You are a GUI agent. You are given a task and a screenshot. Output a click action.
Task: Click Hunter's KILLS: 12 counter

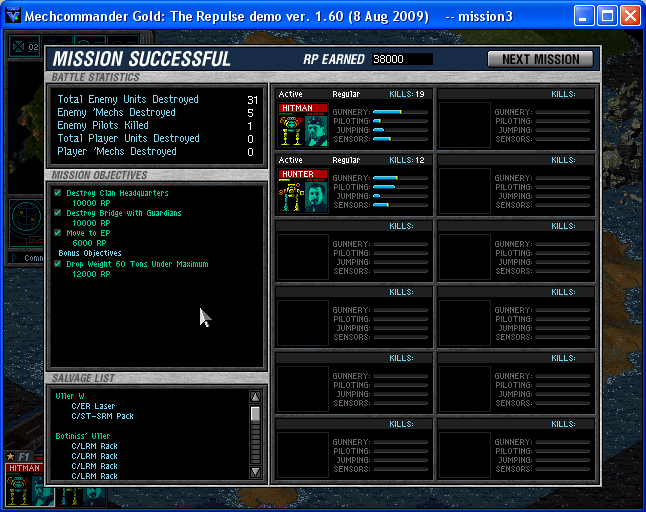click(x=407, y=160)
